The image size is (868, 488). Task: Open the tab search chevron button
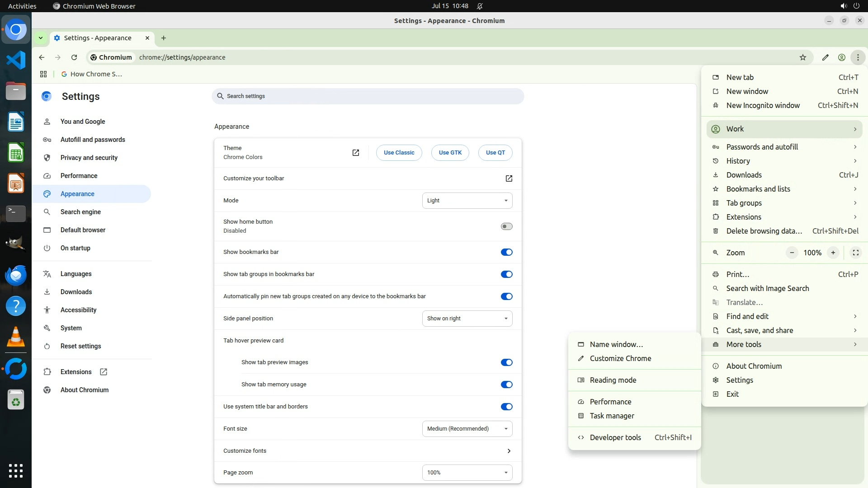coord(41,38)
